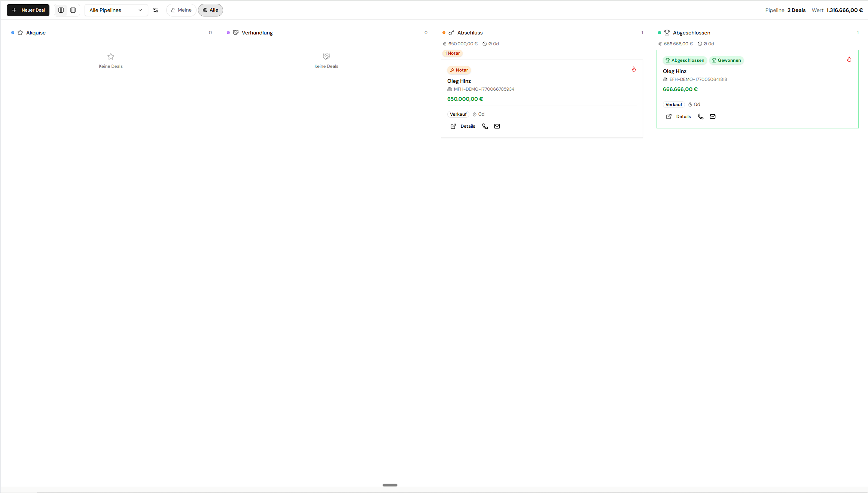Click the 666.666,00 € deal amount

[x=680, y=89]
